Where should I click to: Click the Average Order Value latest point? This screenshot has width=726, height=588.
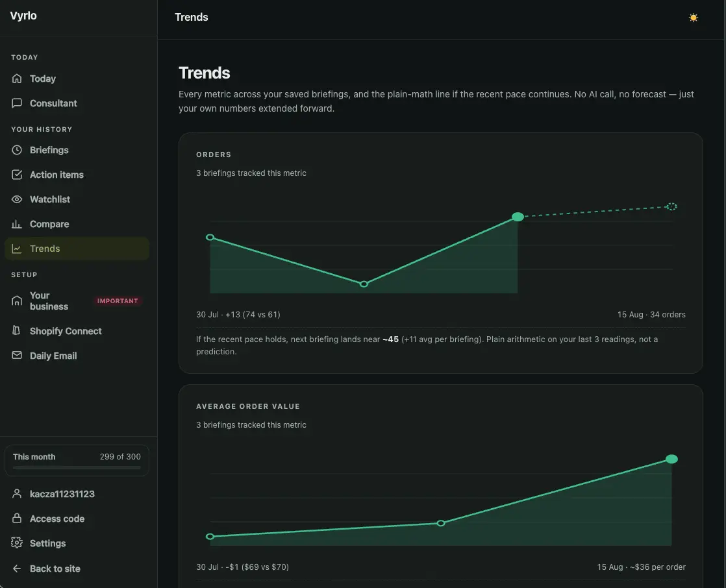[x=671, y=459]
